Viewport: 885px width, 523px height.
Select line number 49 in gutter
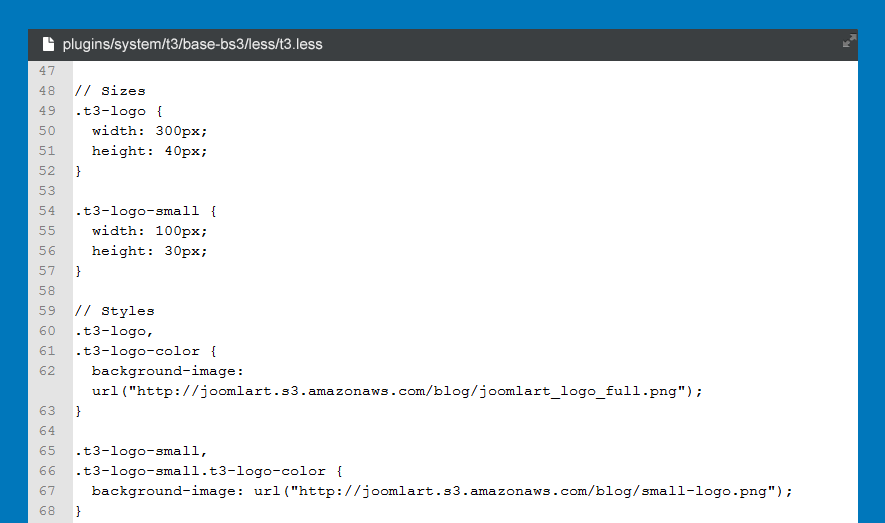pyautogui.click(x=47, y=111)
